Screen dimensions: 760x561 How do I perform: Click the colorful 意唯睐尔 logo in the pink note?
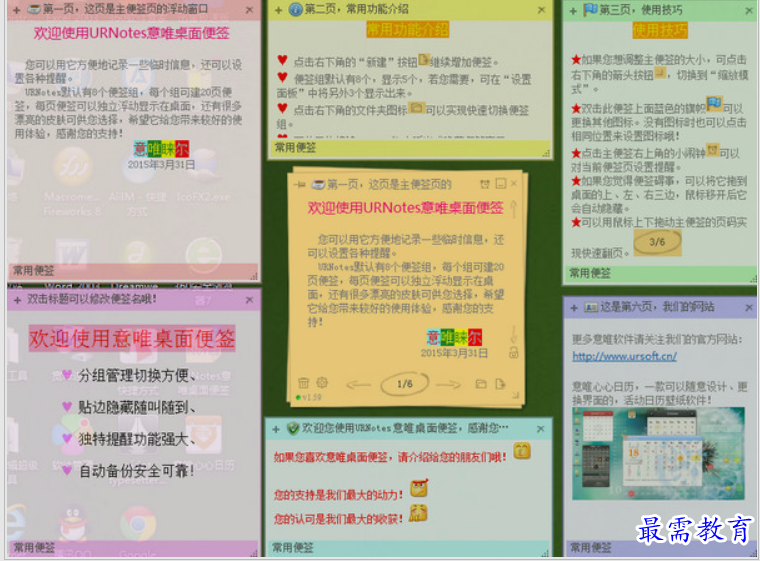161,149
